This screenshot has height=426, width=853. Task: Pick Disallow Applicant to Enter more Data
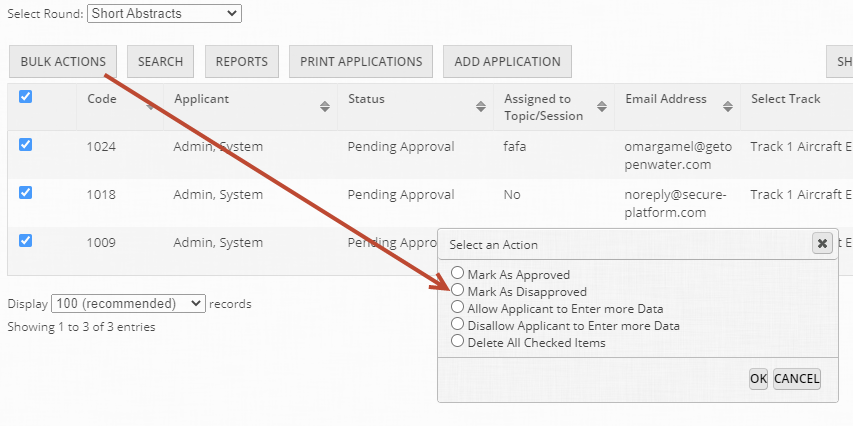click(458, 324)
